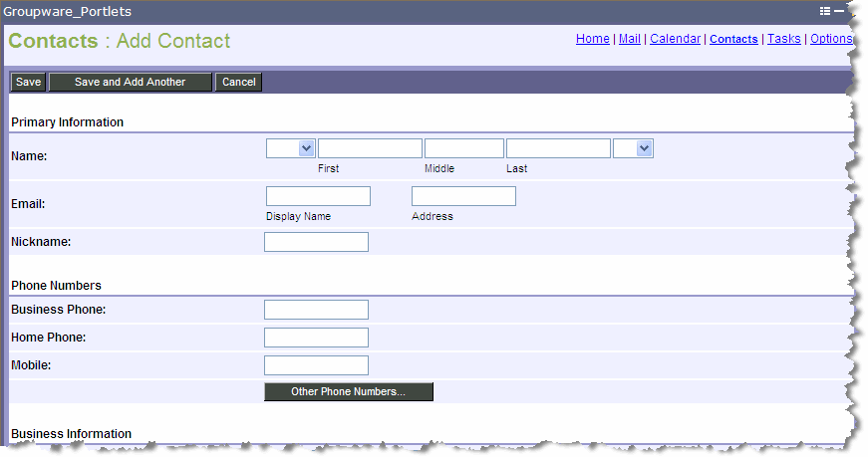Open the Calendar link
The width and height of the screenshot is (868, 457).
[x=675, y=39]
